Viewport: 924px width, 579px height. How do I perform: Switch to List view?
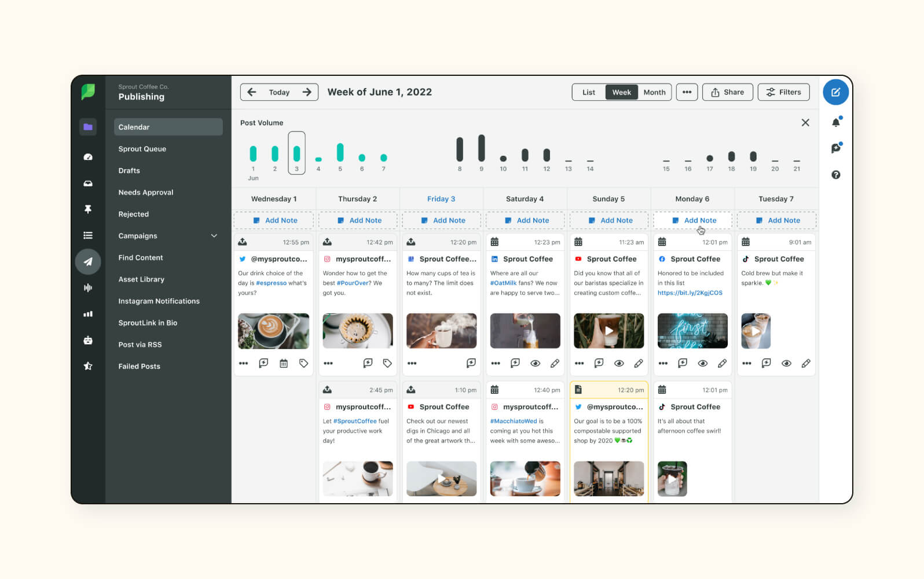coord(589,92)
